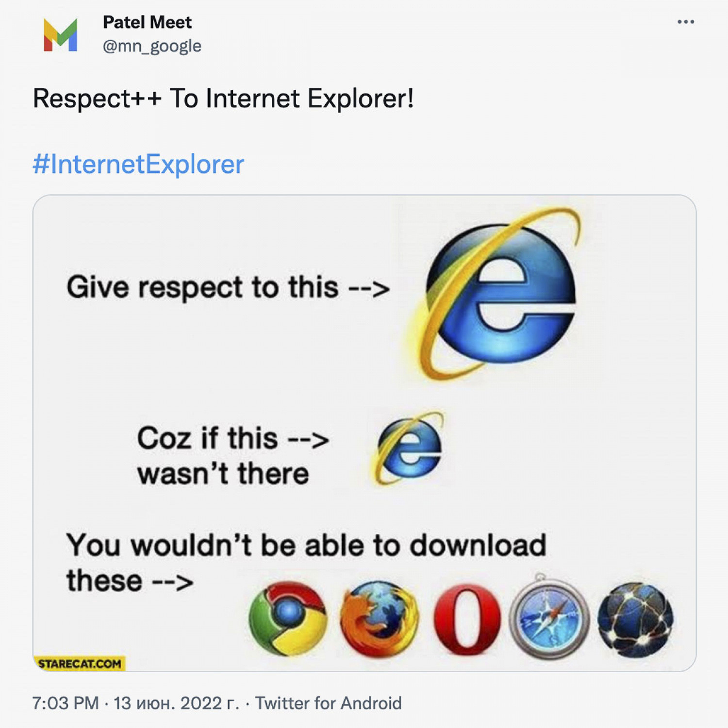Screen dimensions: 728x728
Task: Click the Mozilla Firefox icon
Action: coord(379,618)
